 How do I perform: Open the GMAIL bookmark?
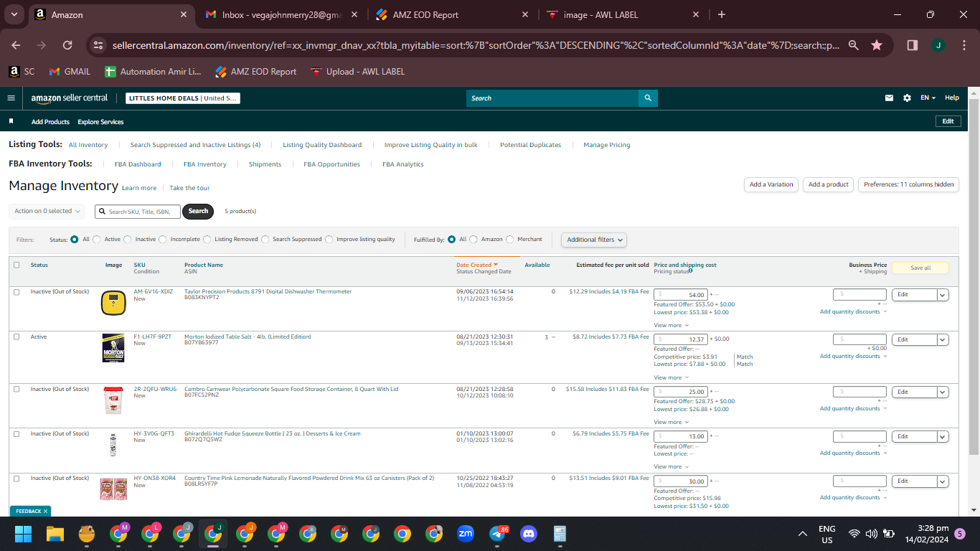70,72
